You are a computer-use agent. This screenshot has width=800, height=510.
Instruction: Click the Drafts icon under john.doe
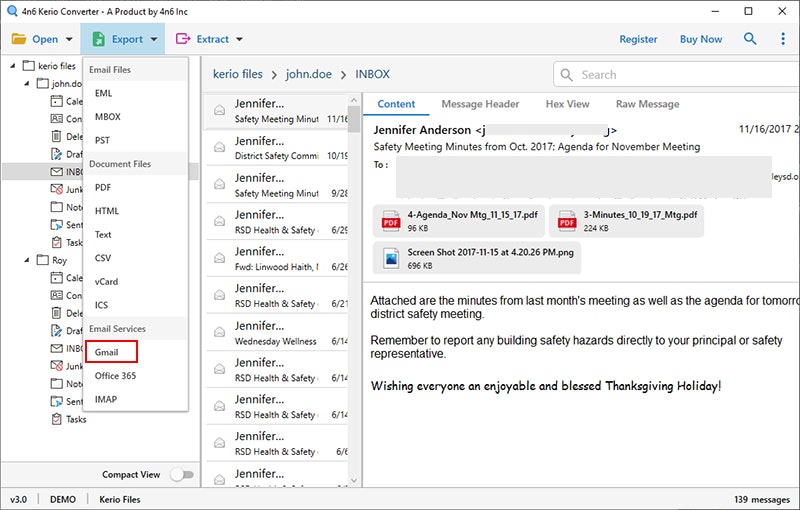click(56, 154)
